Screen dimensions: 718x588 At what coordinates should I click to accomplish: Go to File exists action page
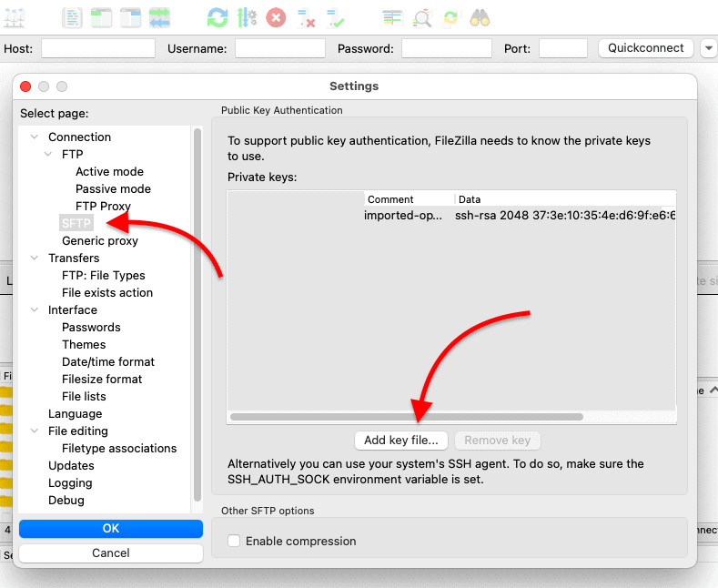click(x=107, y=292)
